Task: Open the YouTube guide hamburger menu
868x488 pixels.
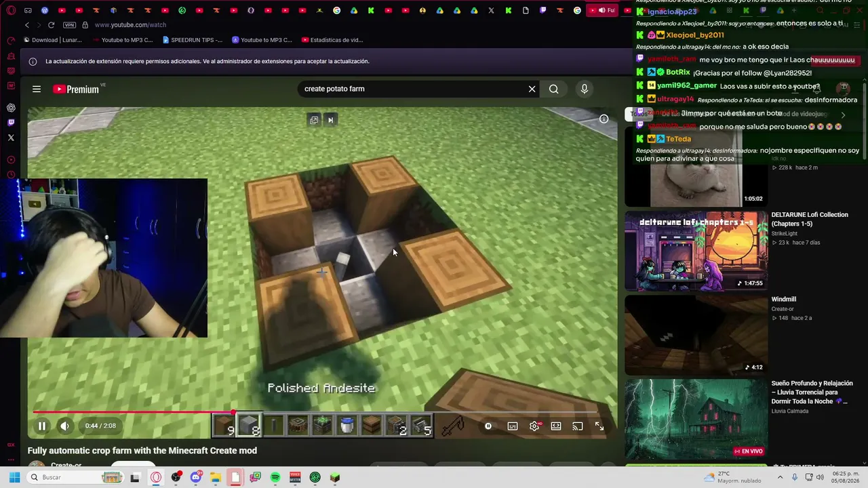Action: pyautogui.click(x=37, y=89)
